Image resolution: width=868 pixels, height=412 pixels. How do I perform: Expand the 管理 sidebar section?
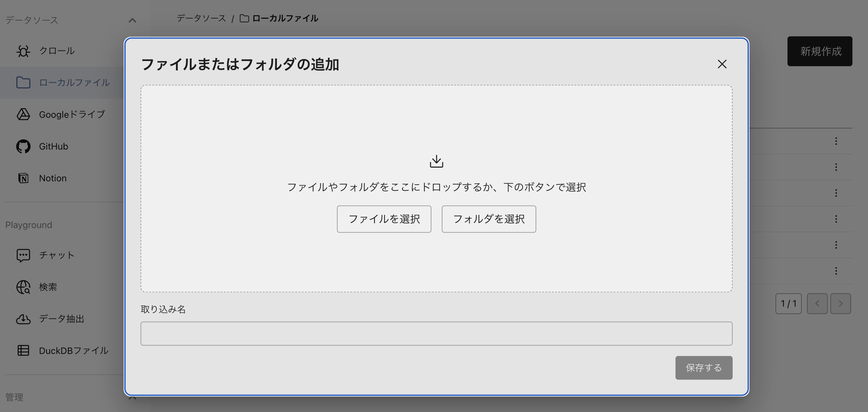[x=132, y=397]
